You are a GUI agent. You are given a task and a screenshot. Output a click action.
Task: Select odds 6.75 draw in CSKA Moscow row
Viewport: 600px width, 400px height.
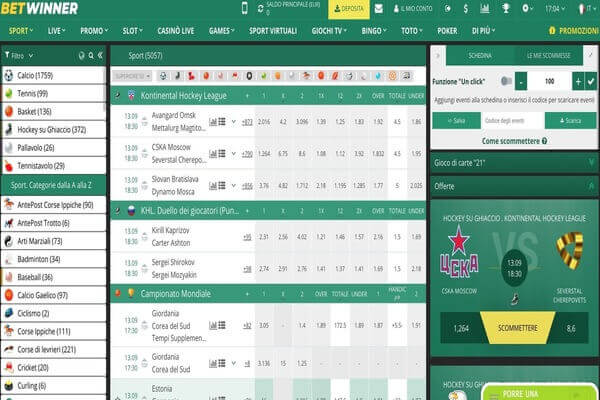click(283, 153)
